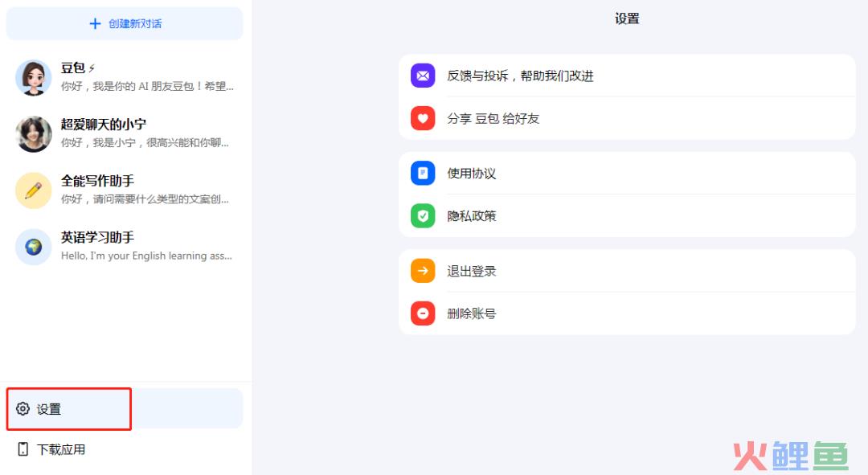Click the green privacy shield icon
868x475 pixels.
(422, 215)
